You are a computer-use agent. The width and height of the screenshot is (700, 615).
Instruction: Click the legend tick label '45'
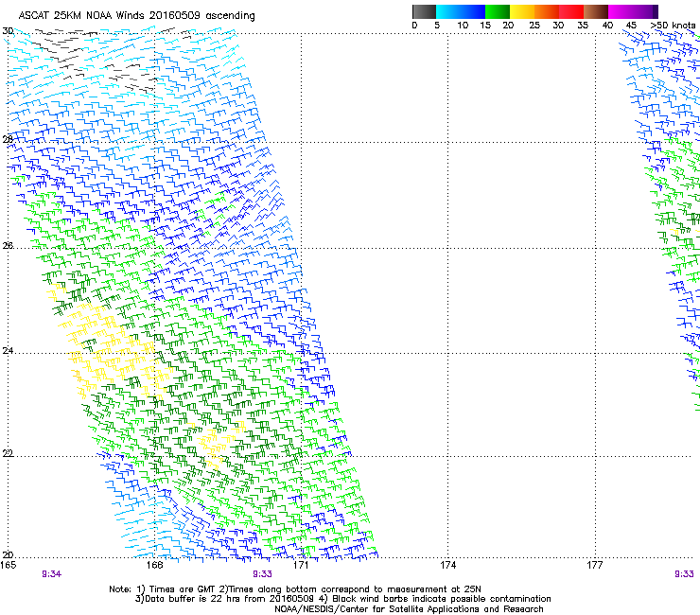[x=631, y=25]
